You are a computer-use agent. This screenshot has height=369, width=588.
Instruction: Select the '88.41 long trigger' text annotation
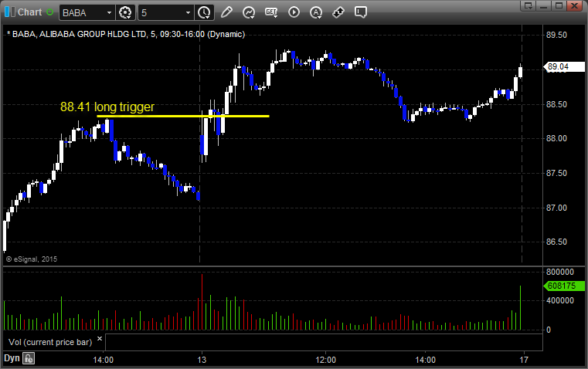click(x=107, y=107)
